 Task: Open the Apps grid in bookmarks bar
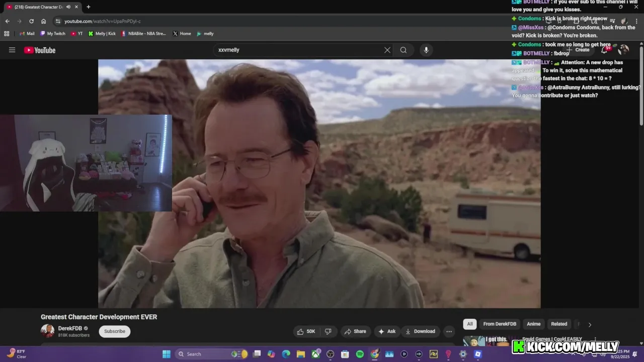pos(7,34)
